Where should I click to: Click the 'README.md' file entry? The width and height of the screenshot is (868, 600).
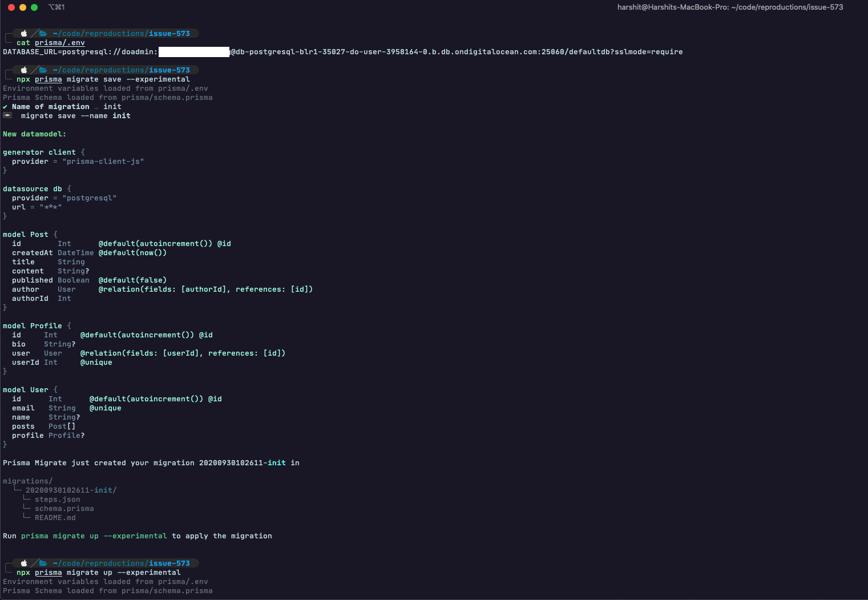click(x=55, y=518)
